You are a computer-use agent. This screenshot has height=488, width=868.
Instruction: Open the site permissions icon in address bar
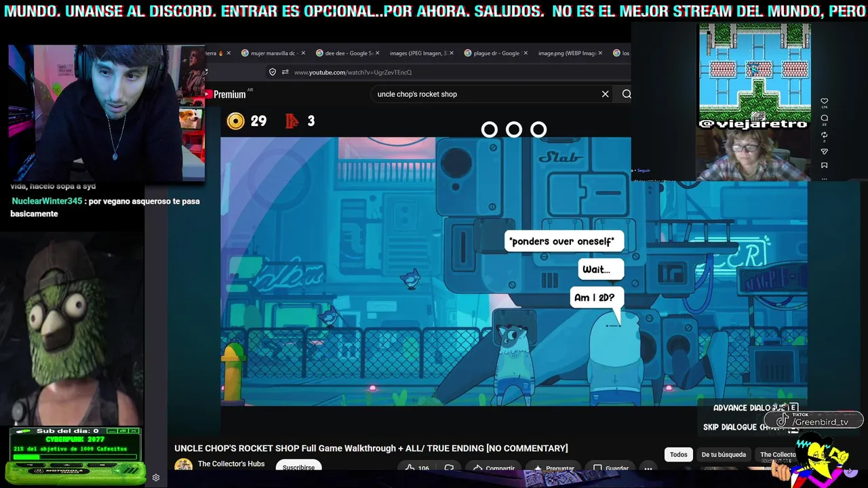(x=285, y=72)
